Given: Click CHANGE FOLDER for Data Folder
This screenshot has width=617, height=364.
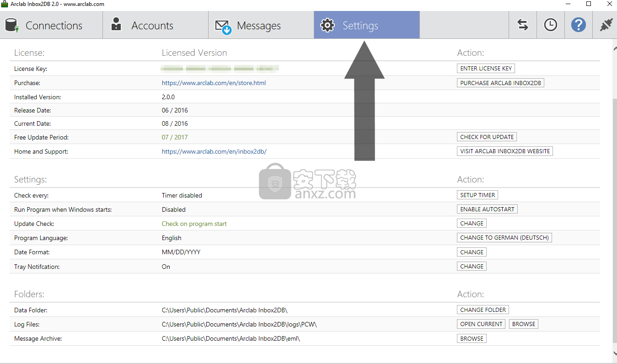Looking at the screenshot, I should pos(483,310).
